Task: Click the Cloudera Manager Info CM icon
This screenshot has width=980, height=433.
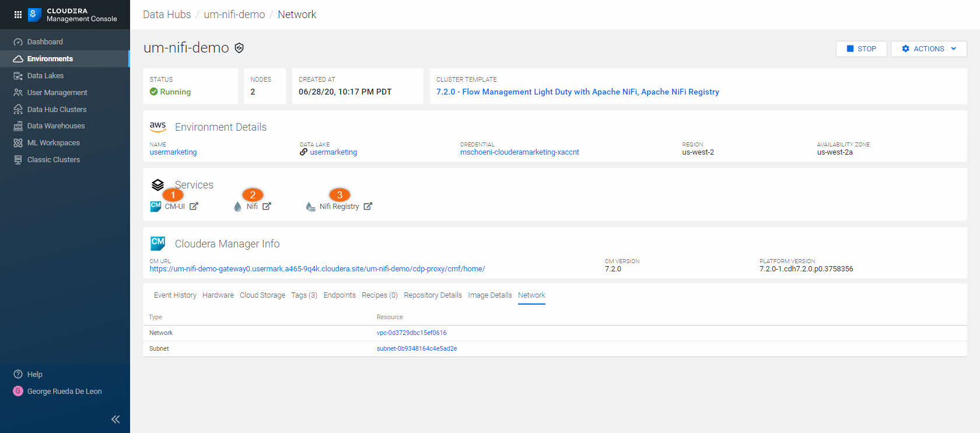Action: (x=157, y=243)
